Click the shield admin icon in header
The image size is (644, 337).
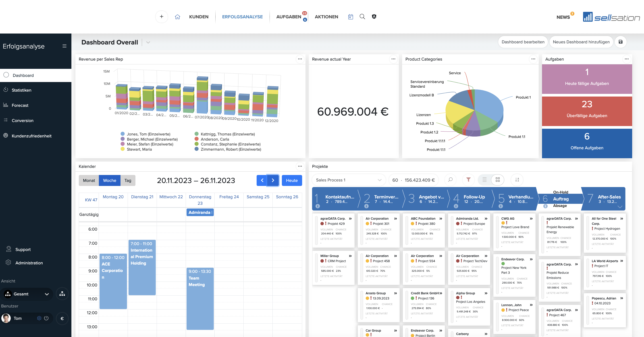click(374, 17)
